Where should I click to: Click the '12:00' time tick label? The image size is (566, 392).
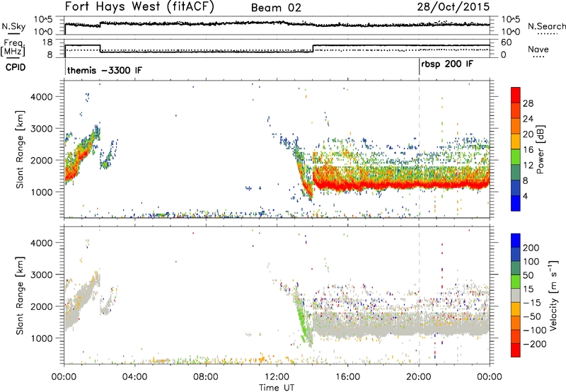click(277, 377)
